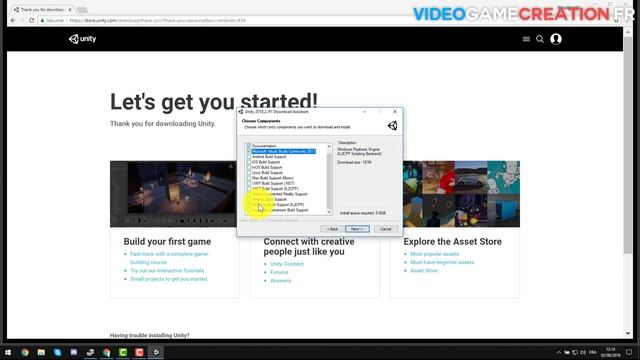Open the Windows Start menu
640x360 pixels.
click(x=8, y=352)
